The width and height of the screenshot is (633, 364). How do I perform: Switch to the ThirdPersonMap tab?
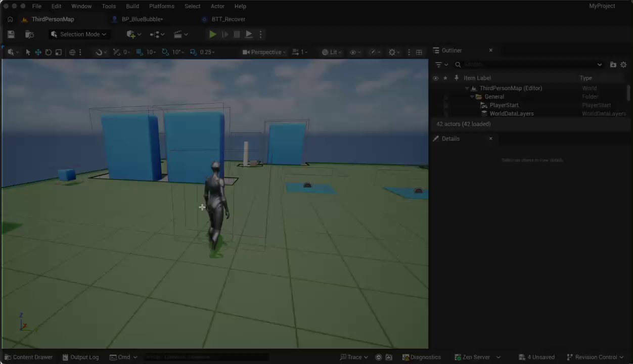(x=53, y=19)
